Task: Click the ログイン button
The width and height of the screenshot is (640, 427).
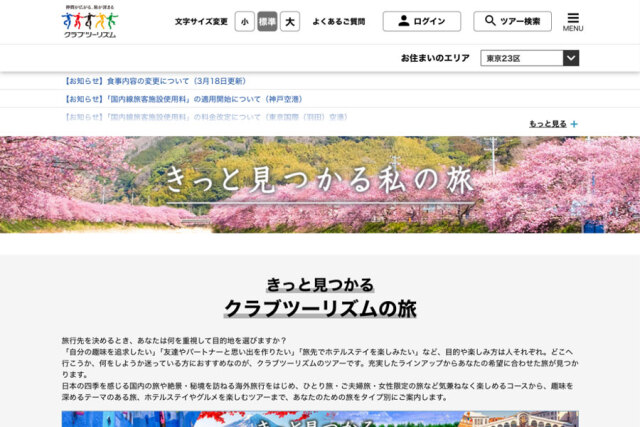Action: [x=421, y=21]
